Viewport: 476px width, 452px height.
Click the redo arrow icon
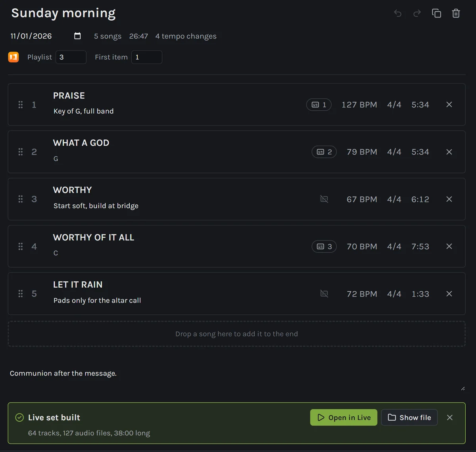tap(417, 13)
